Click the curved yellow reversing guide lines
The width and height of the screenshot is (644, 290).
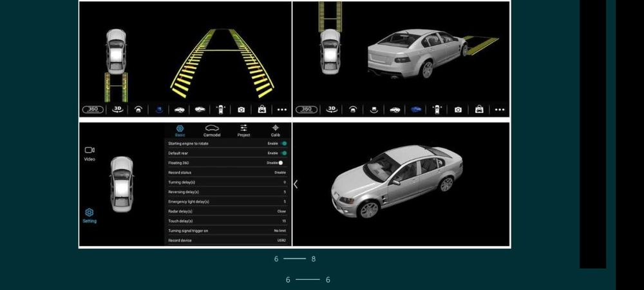222,63
